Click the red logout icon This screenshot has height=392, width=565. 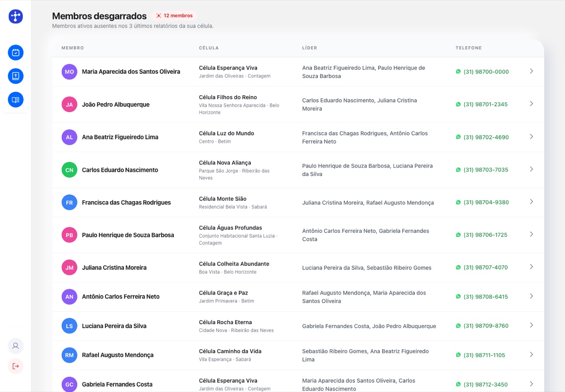(x=15, y=366)
